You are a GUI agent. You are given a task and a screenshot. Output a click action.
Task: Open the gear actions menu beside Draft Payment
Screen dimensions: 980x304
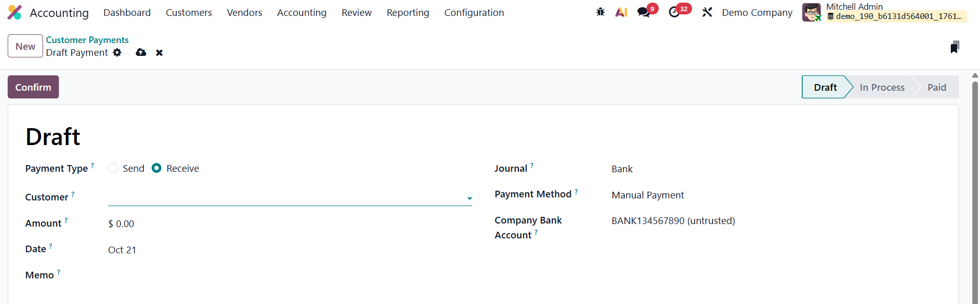point(117,53)
